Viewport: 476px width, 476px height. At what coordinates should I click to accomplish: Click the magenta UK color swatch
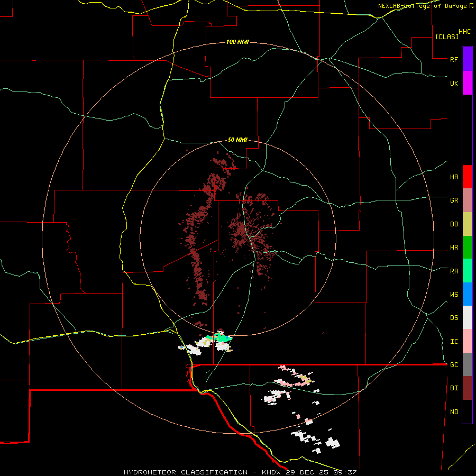pyautogui.click(x=467, y=83)
